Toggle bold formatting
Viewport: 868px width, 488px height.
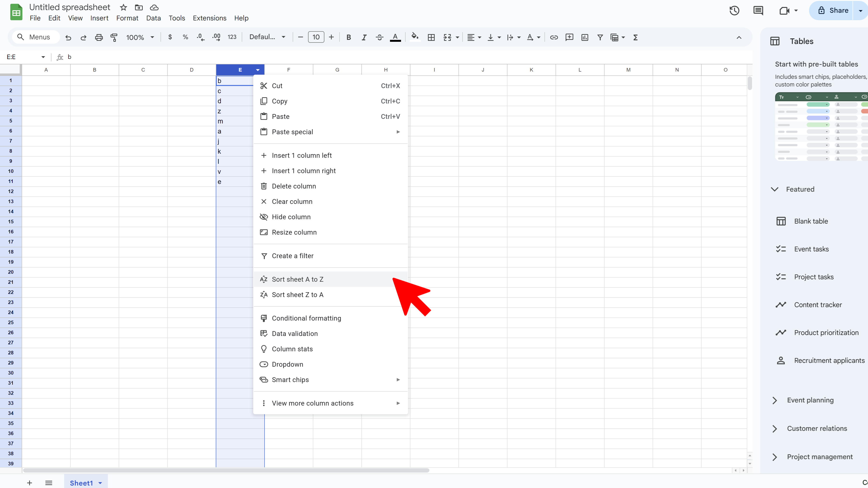point(349,37)
